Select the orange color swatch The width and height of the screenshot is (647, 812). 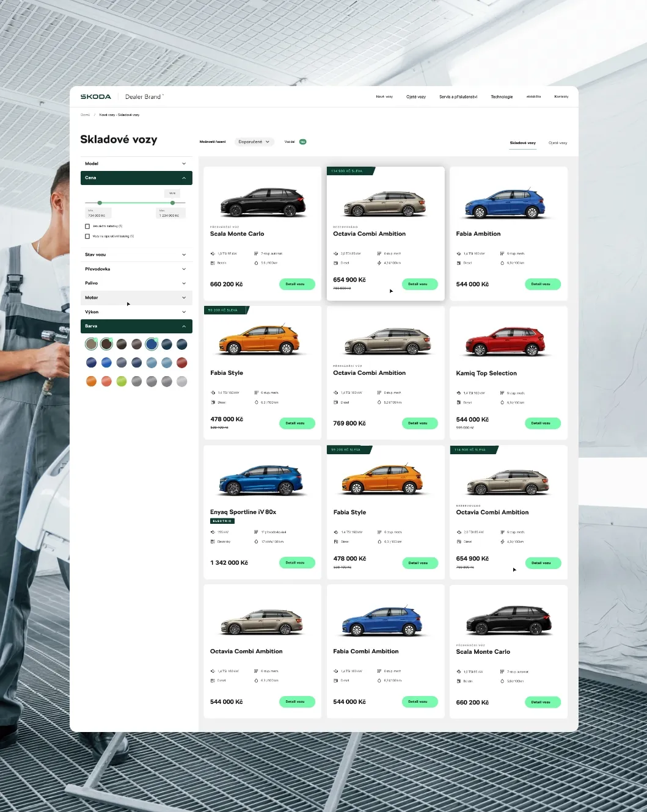click(x=91, y=382)
